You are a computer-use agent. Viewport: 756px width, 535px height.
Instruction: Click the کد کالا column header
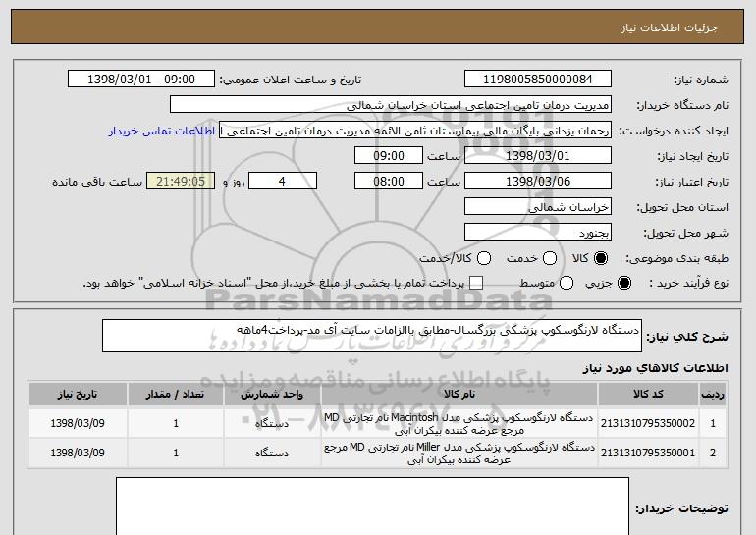click(648, 395)
